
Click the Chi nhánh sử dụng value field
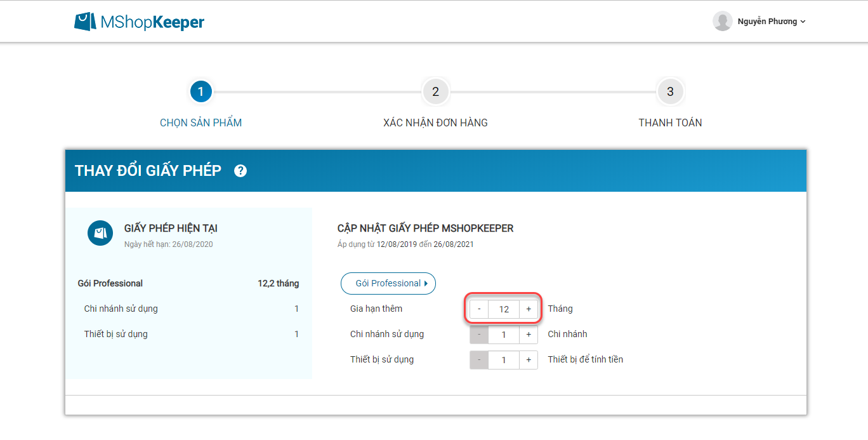[504, 335]
